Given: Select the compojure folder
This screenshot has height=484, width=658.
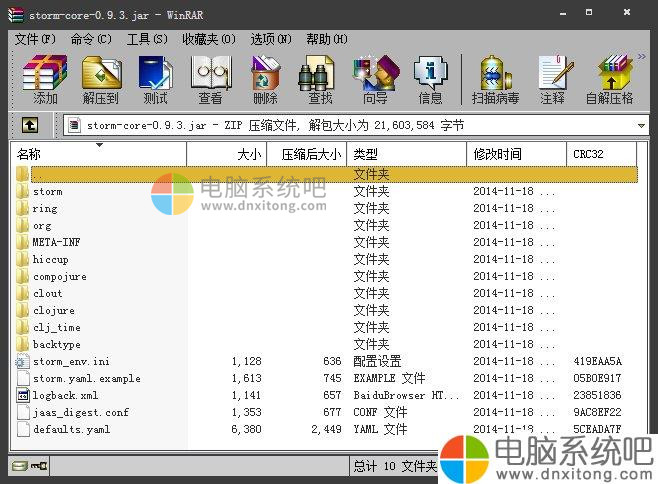Looking at the screenshot, I should pyautogui.click(x=327, y=276).
